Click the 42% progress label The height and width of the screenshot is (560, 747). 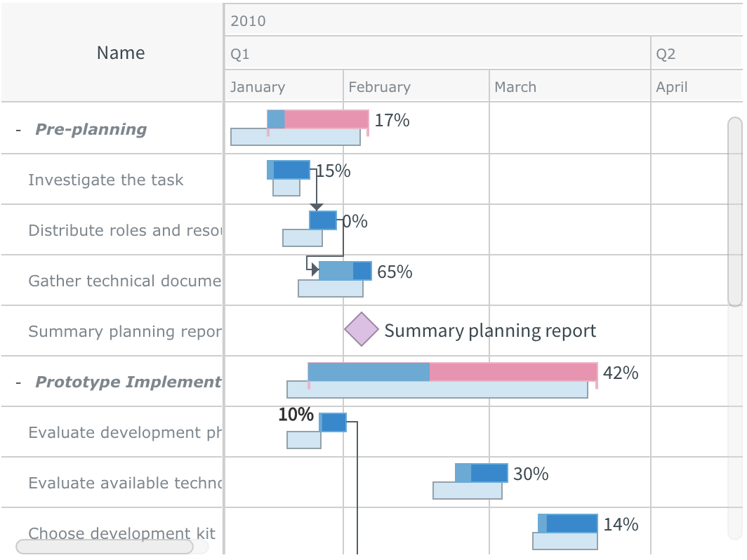pos(622,373)
